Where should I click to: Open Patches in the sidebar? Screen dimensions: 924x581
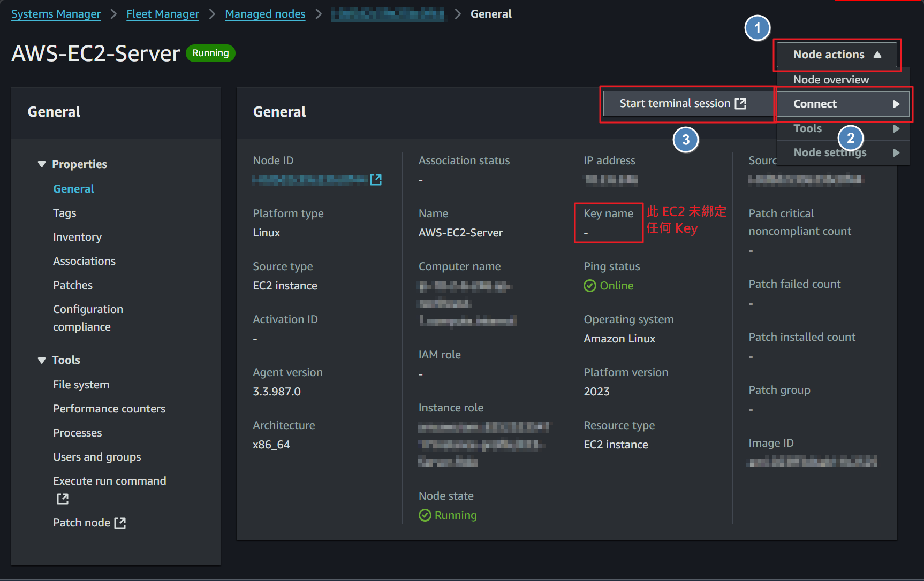[x=73, y=285]
